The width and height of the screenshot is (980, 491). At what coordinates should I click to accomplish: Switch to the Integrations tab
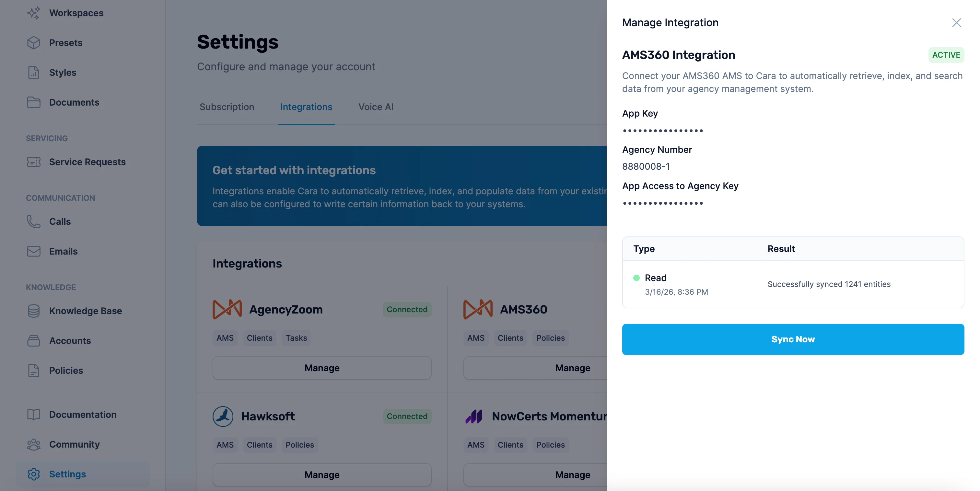[x=306, y=107]
